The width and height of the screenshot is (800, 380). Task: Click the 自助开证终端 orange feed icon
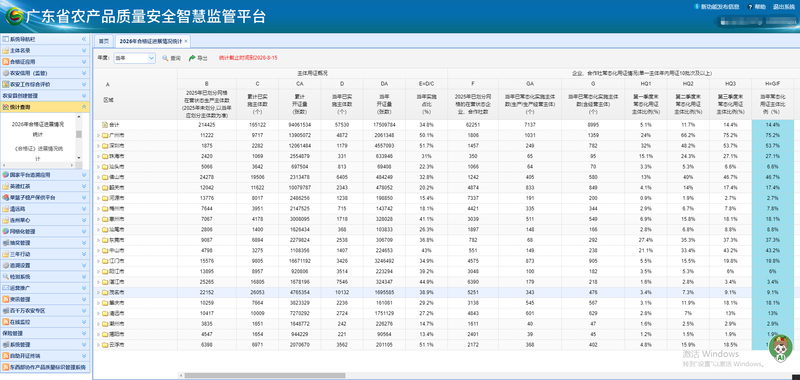pos(6,356)
